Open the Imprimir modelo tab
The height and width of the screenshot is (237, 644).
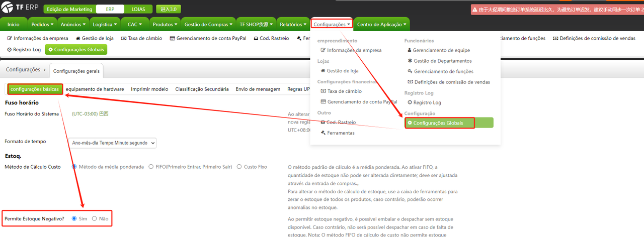coord(149,89)
